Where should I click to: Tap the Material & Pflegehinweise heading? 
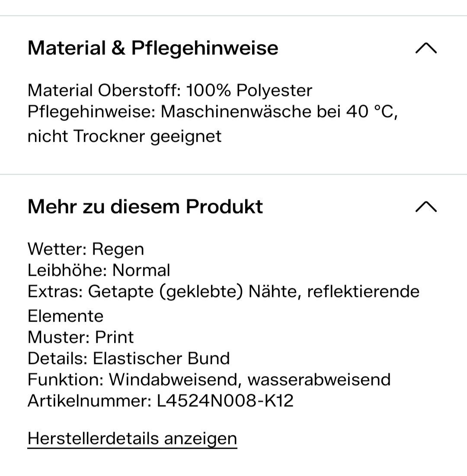[x=153, y=48]
